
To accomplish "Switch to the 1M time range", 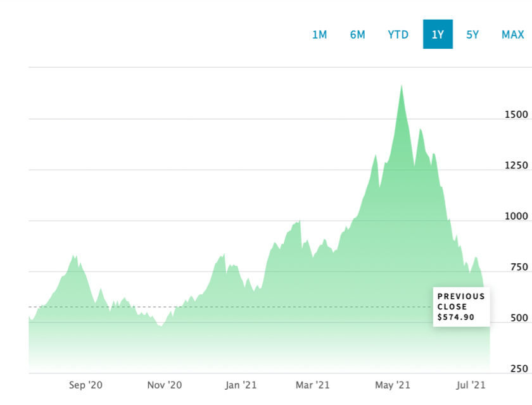I will pyautogui.click(x=320, y=35).
